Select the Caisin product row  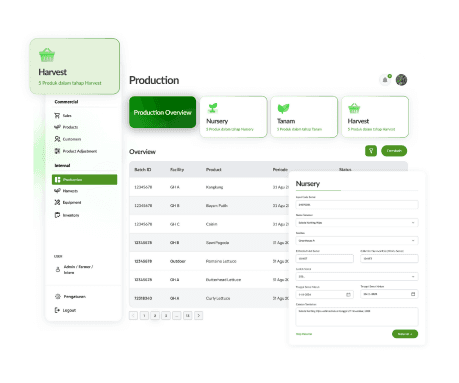(209, 224)
